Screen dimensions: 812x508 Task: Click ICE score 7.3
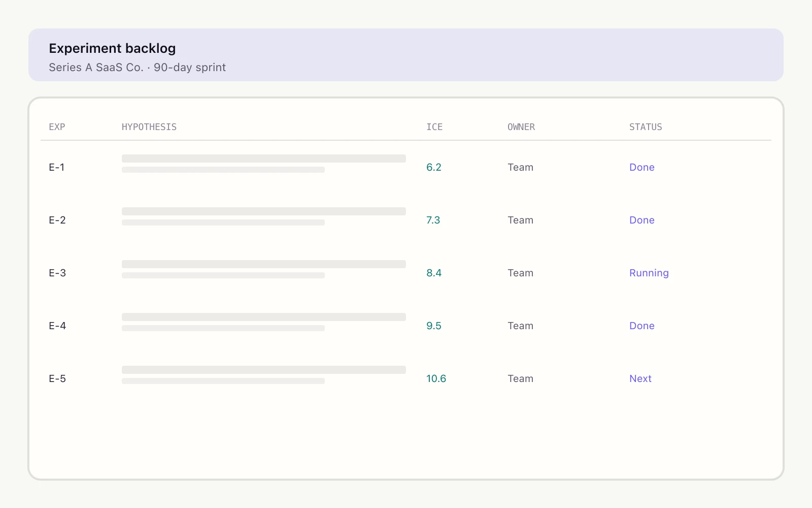433,220
